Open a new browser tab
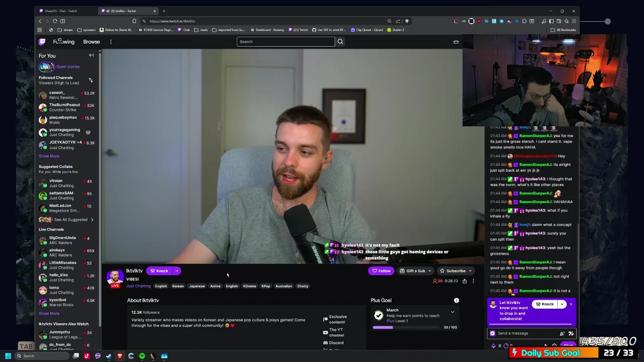The image size is (644, 362). (x=164, y=11)
